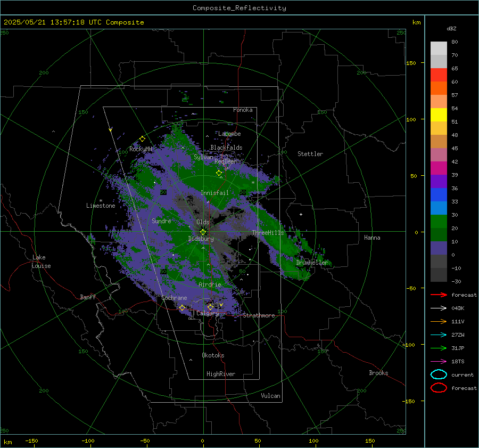Click the green 30 dBZ color swatch
This screenshot has height=448, width=479.
tap(439, 222)
